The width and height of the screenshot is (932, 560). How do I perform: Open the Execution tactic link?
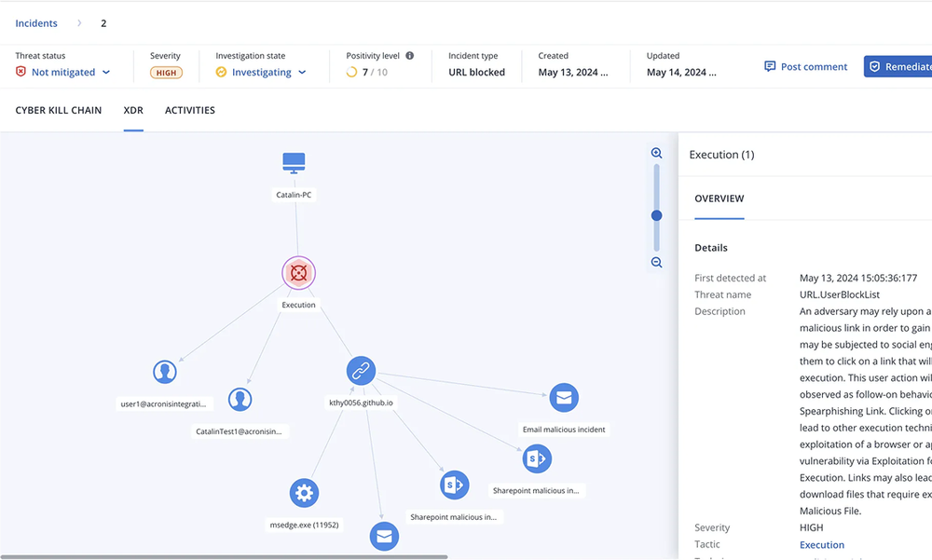click(821, 544)
